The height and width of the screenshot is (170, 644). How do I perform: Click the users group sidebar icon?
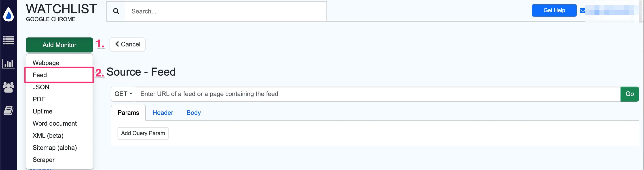click(x=8, y=87)
